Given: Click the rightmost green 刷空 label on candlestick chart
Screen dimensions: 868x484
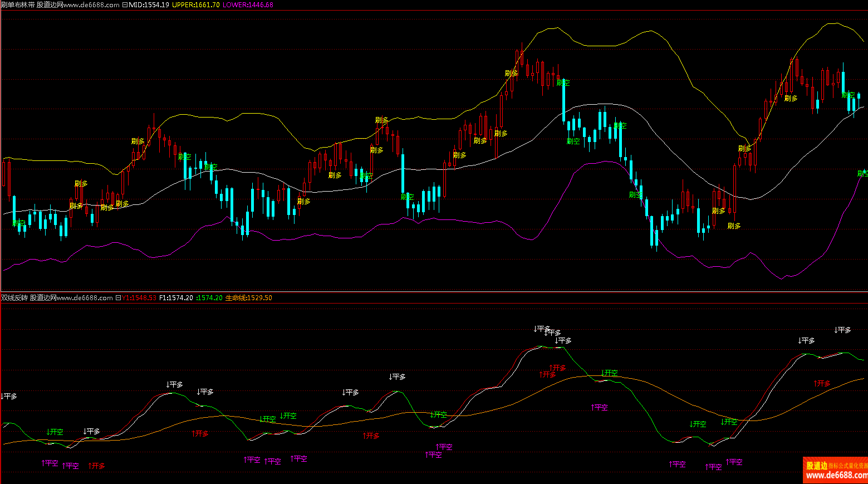Looking at the screenshot, I should [x=862, y=174].
